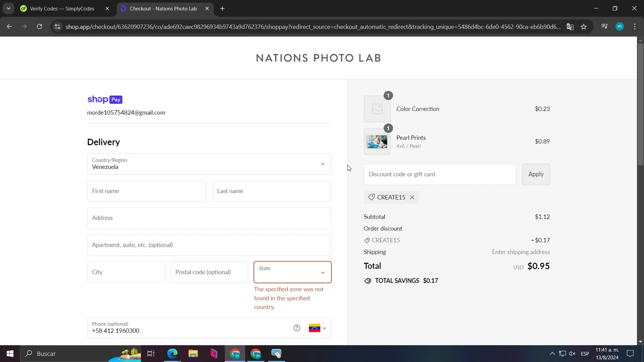
Task: Click the TOTAL SAVINGS $0.17 text
Action: [406, 281]
